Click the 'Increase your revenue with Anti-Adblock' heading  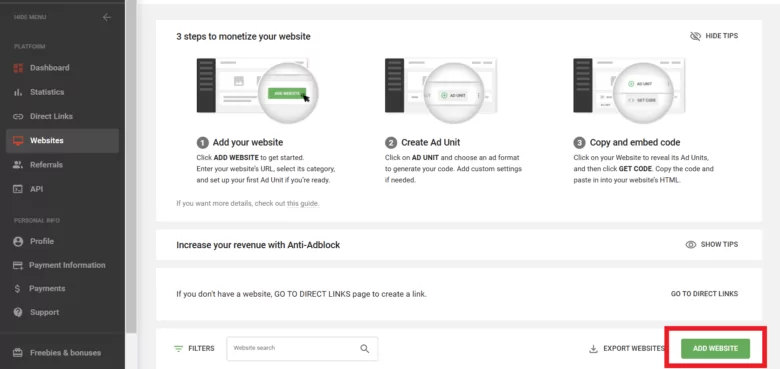coord(258,245)
